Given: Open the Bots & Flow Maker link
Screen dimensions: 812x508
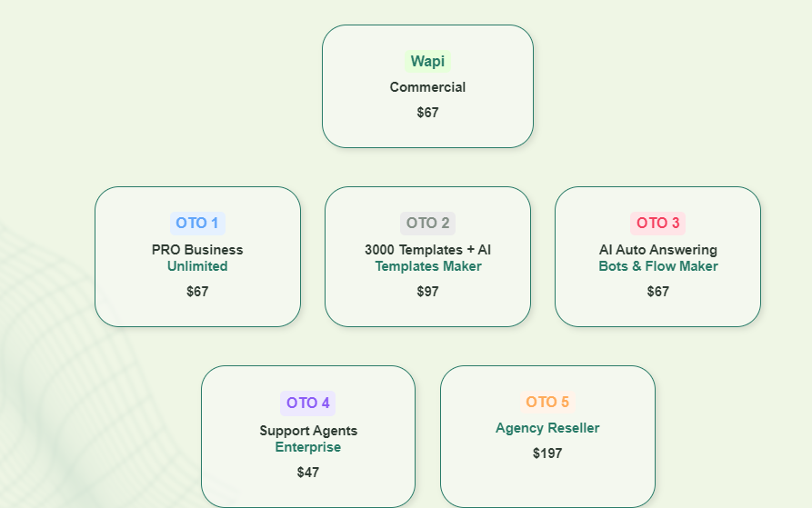Looking at the screenshot, I should click(657, 266).
